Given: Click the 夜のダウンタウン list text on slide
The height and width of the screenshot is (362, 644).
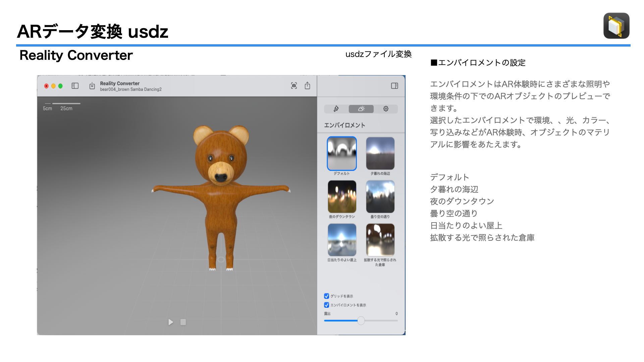Looking at the screenshot, I should tap(462, 201).
